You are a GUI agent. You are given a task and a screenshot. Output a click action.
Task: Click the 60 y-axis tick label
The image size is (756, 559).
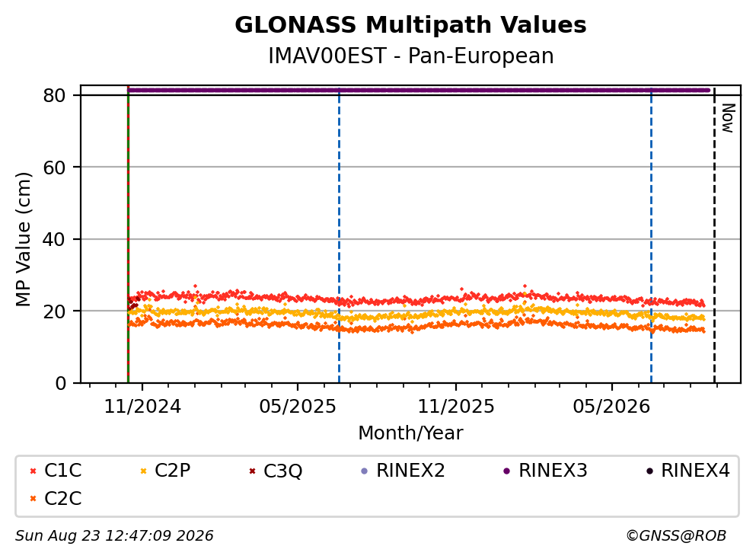point(54,168)
